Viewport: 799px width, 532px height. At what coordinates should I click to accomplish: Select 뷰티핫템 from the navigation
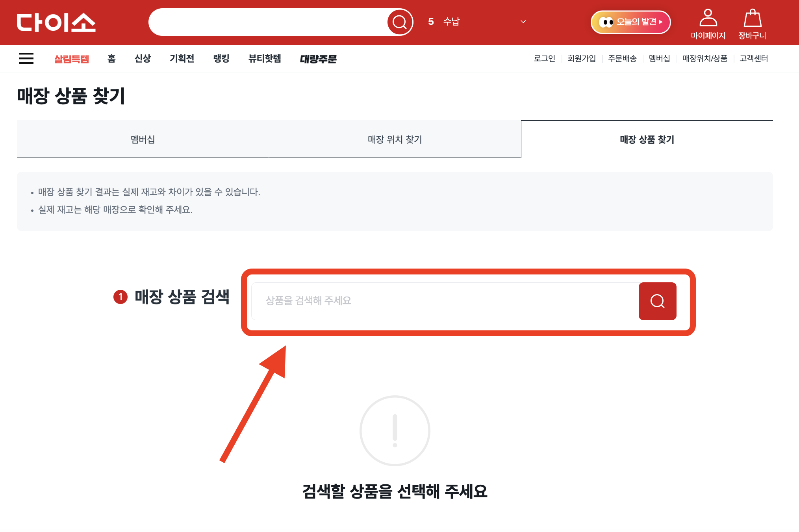264,59
